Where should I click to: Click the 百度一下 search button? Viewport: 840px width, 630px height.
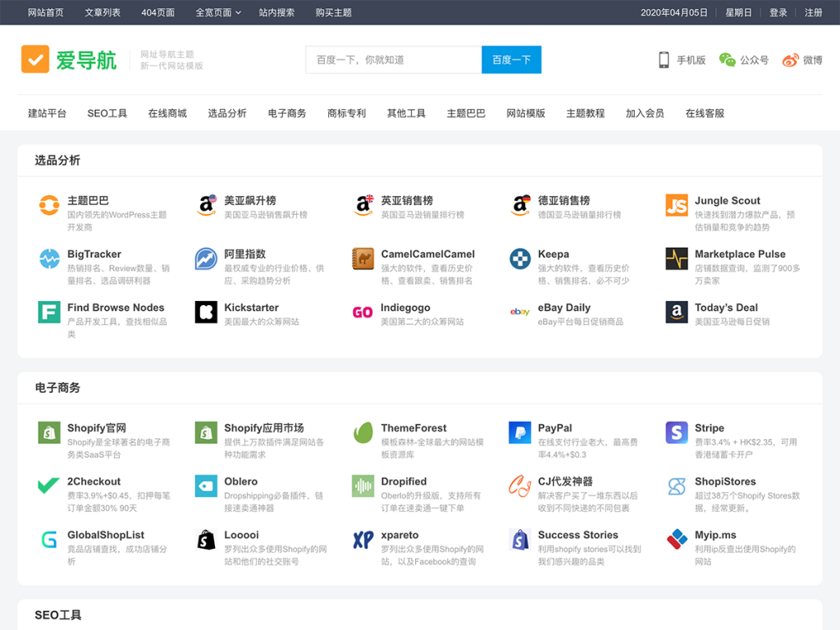[x=510, y=59]
